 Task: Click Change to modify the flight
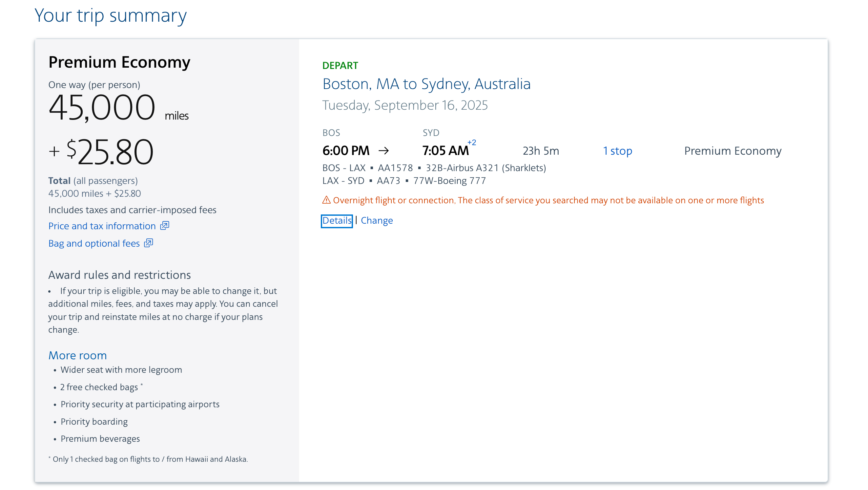pos(377,221)
